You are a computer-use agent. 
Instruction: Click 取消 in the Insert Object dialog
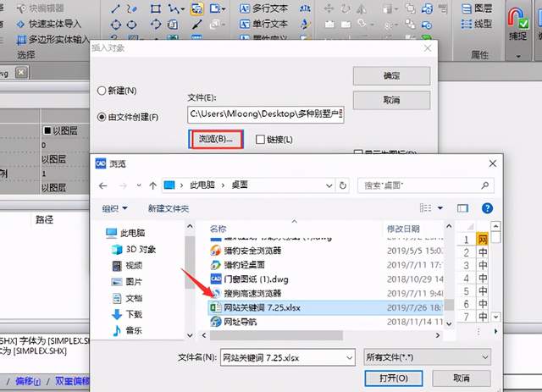tap(391, 101)
